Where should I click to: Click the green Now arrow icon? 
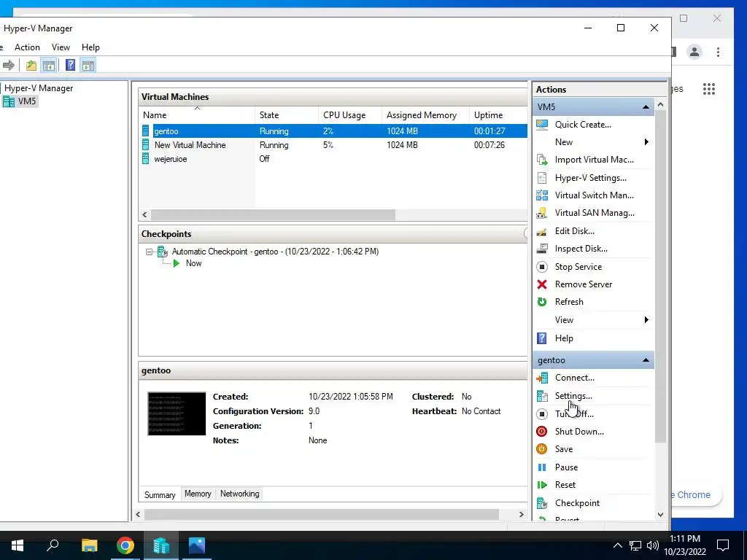pos(177,263)
